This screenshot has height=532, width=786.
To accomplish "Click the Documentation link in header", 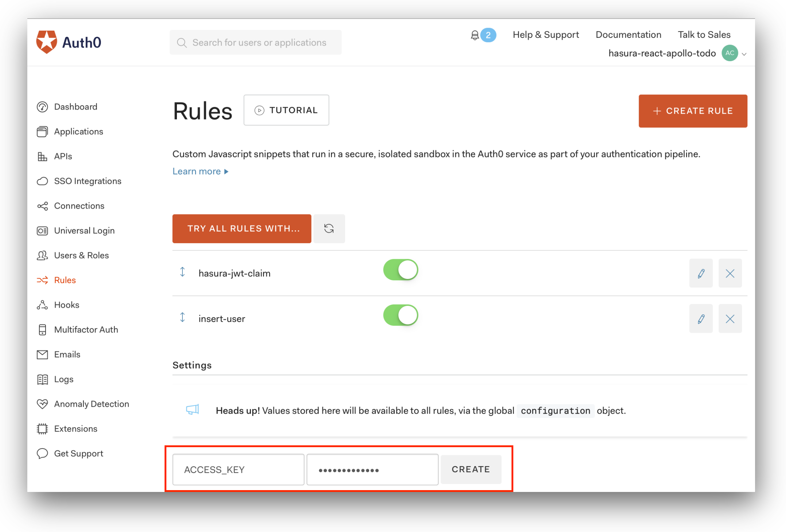I will point(628,35).
